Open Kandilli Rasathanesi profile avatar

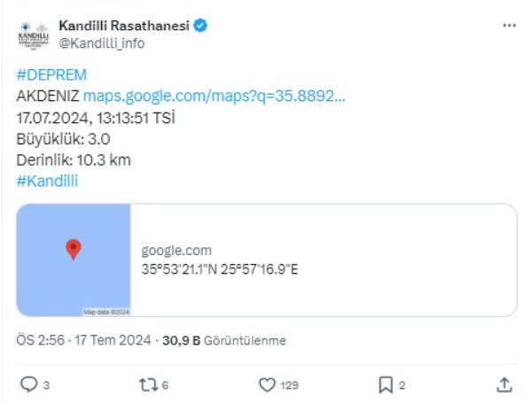33,34
